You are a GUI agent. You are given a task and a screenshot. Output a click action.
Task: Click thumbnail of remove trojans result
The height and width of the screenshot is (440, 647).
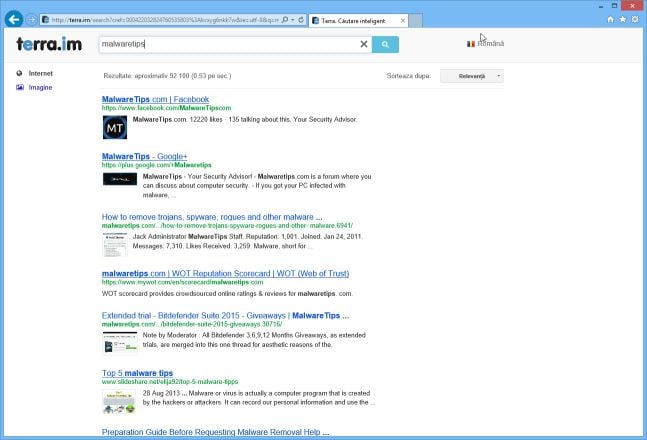coord(115,244)
